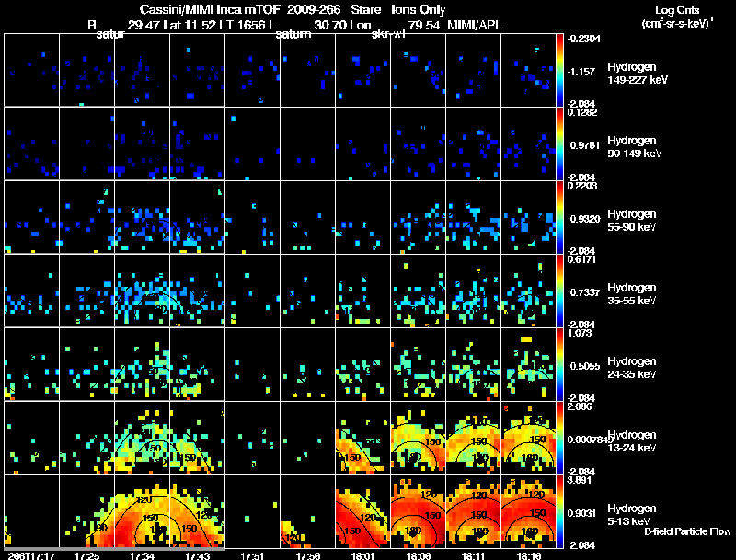Click the color bar for the 55-90 keV row
This screenshot has height=560, width=736.
(x=559, y=217)
